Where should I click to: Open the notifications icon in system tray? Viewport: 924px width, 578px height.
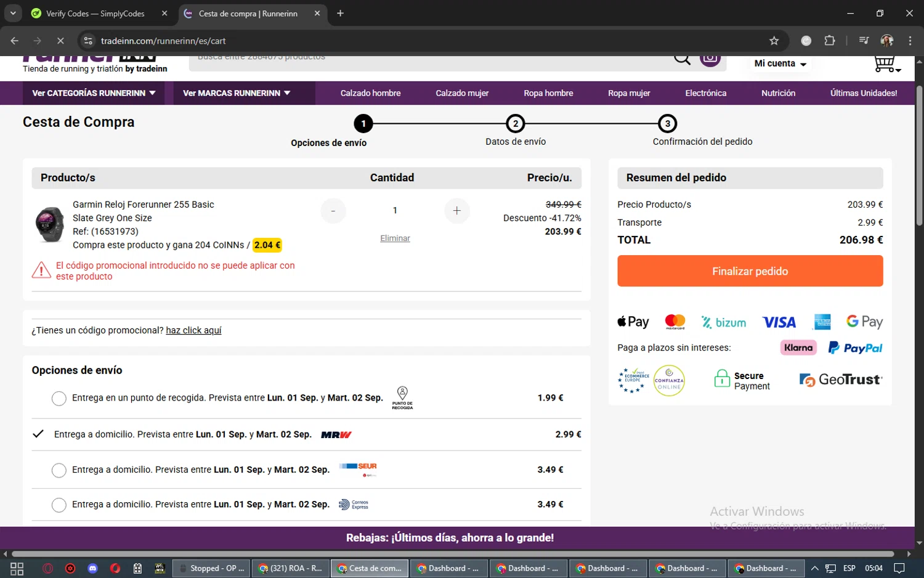[899, 568]
